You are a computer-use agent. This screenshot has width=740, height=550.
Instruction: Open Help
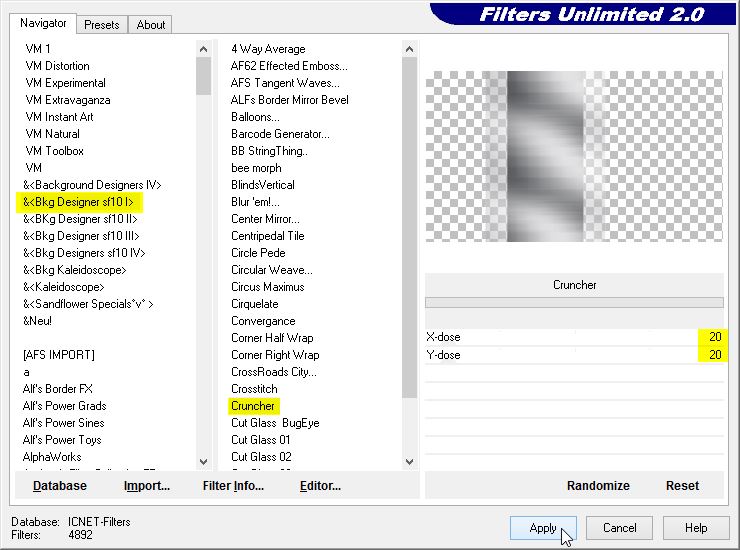[696, 528]
